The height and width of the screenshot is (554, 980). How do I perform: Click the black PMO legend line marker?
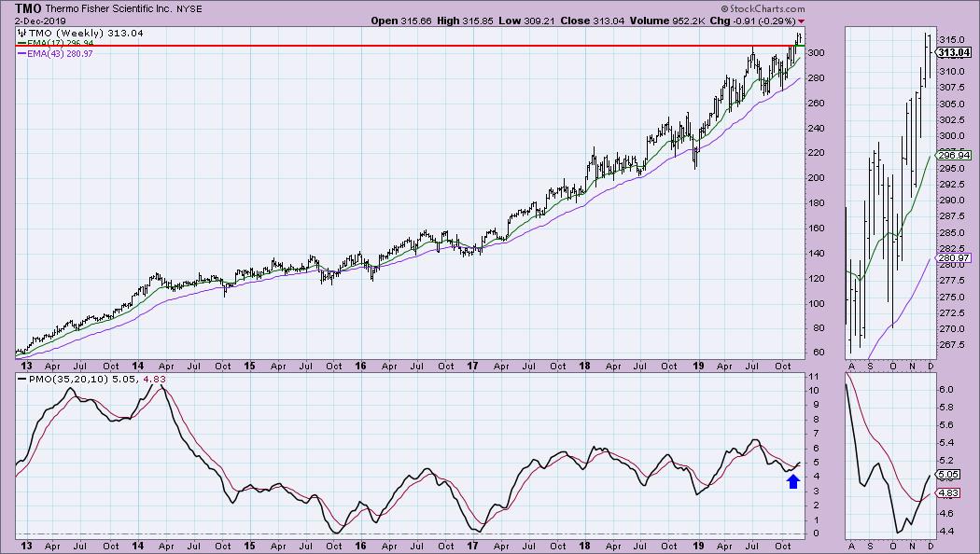pyautogui.click(x=21, y=379)
